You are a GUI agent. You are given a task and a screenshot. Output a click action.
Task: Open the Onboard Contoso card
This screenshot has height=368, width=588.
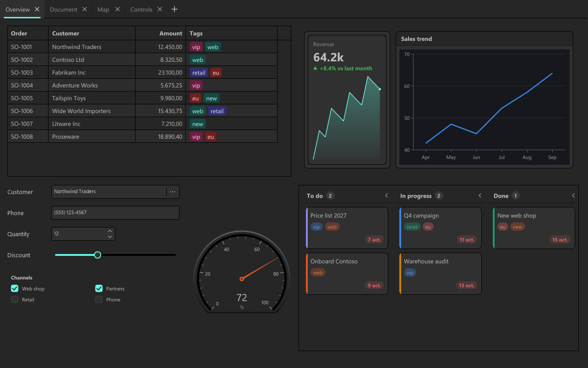pos(347,274)
